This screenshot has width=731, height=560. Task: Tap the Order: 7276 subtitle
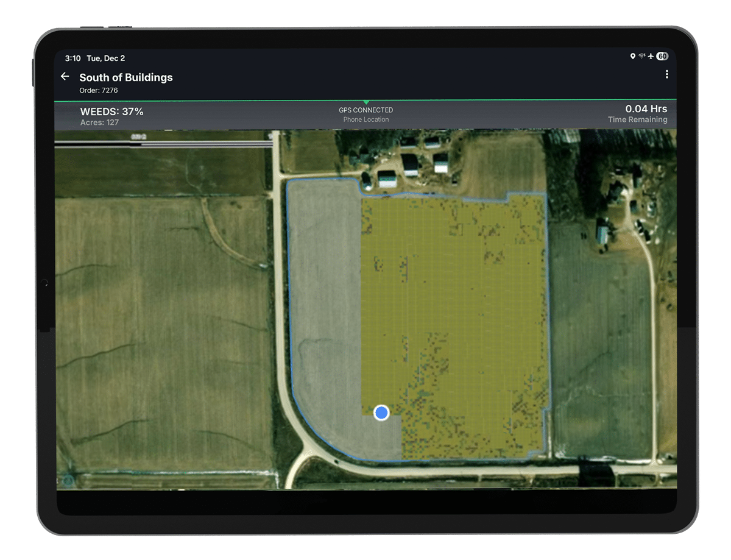[99, 91]
